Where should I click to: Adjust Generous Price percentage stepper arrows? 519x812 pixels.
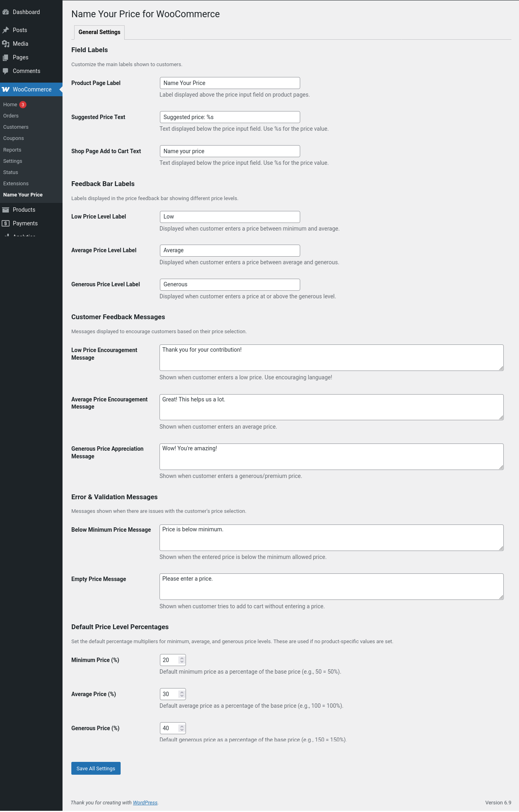coord(182,728)
